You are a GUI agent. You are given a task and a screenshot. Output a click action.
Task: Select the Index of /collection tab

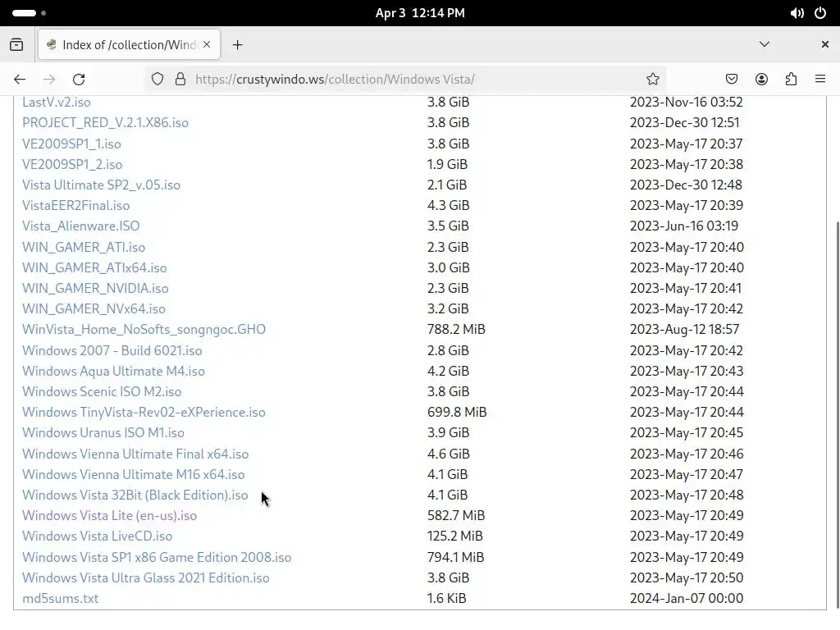tap(129, 44)
